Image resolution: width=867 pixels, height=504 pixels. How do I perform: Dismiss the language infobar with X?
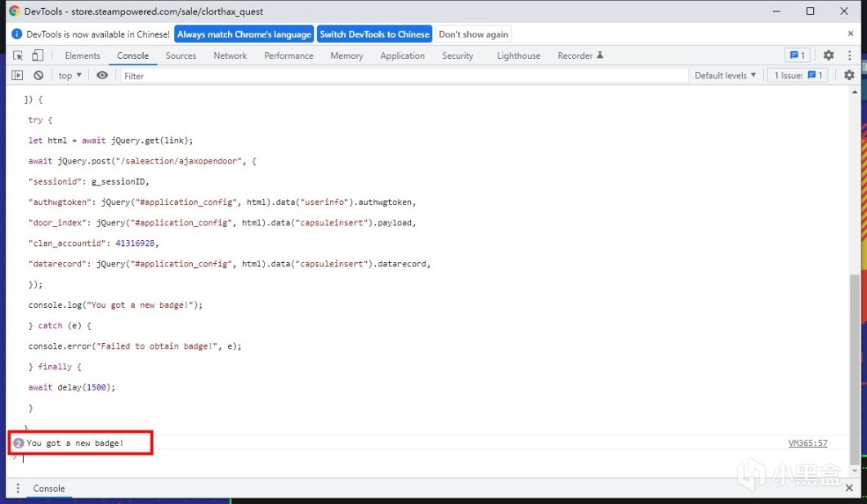851,33
